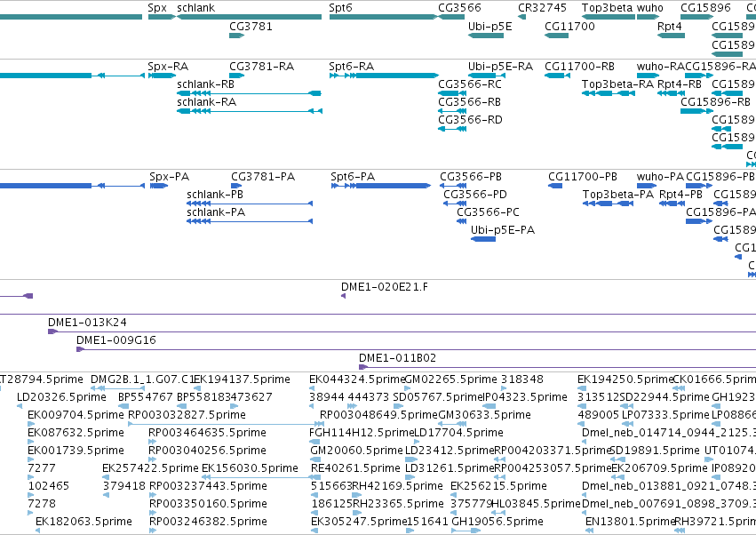Select the 'CG3566-PD' protein label

pyautogui.click(x=475, y=195)
